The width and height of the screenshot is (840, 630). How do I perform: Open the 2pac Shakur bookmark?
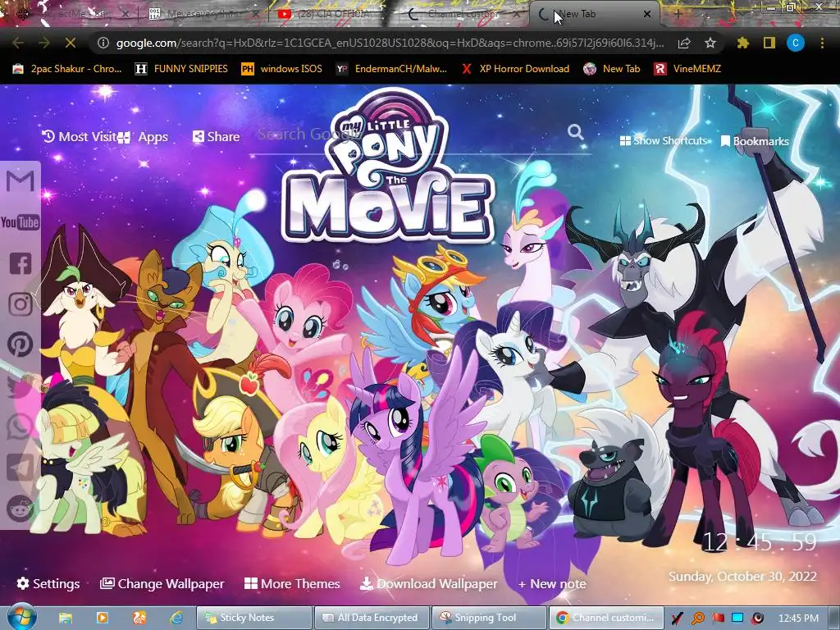(67, 69)
